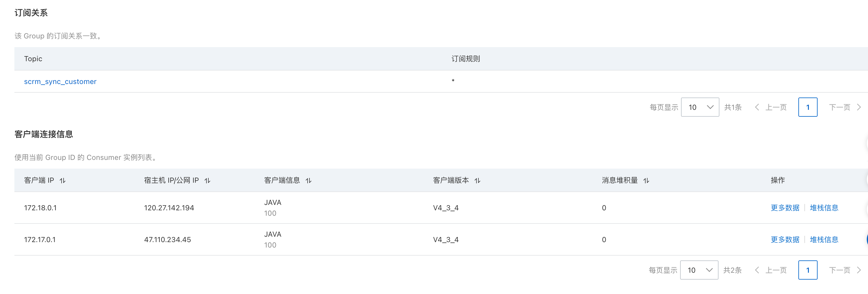The image size is (868, 294).
Task: View 堆栈信息 for client 172.17.0.1
Action: pos(824,239)
